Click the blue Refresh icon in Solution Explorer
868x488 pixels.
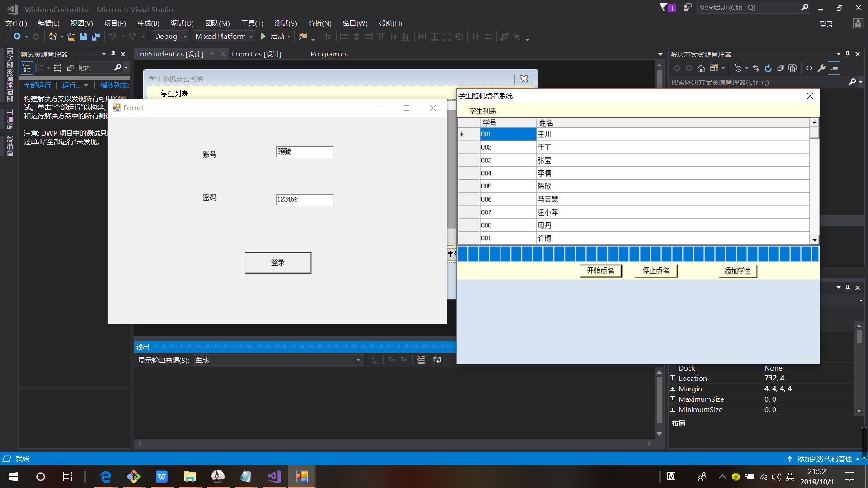point(768,68)
